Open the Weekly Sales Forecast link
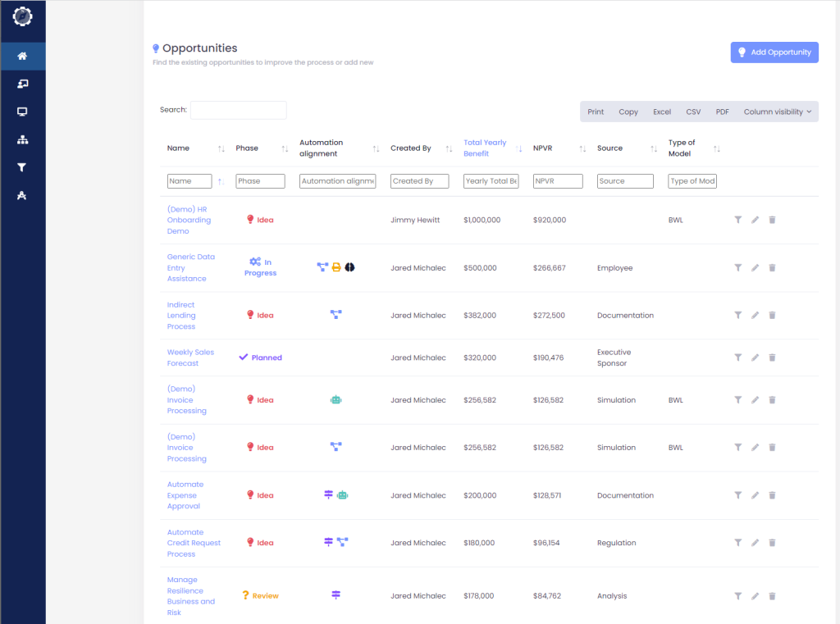840x624 pixels. tap(190, 358)
